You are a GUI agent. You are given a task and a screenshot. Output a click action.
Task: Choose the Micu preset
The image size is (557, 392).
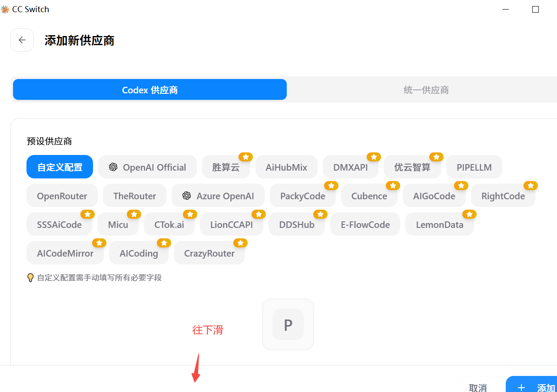118,224
